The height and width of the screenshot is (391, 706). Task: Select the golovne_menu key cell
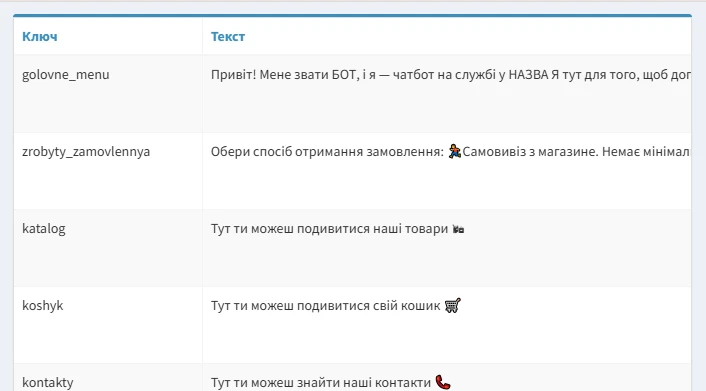coord(108,94)
